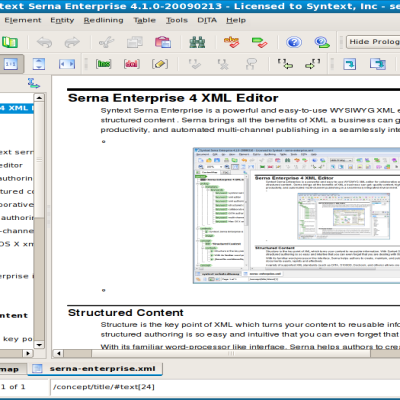Click the greyed accept change checkmark icon

(195, 64)
